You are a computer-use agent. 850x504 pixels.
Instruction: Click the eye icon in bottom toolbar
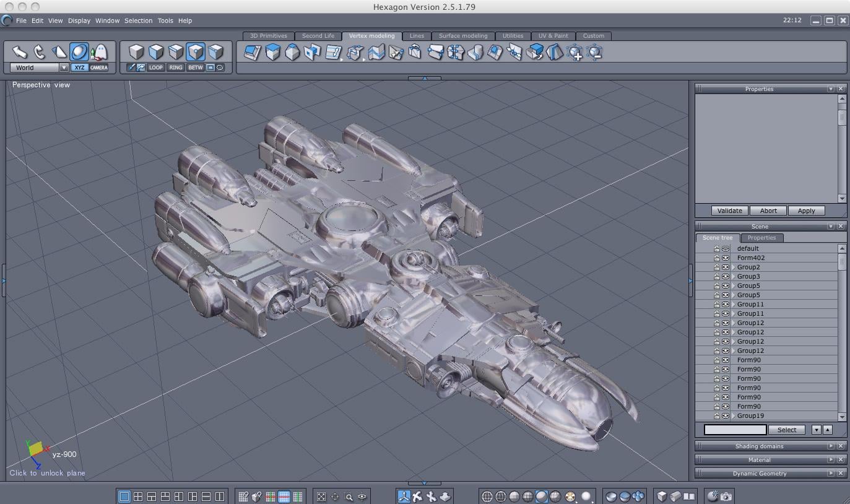pyautogui.click(x=362, y=497)
